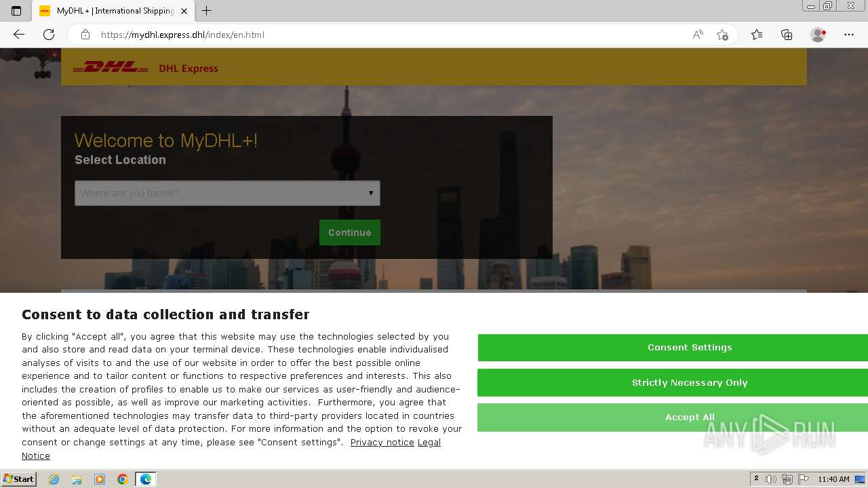
Task: Open the Favorites list icon
Action: point(757,35)
